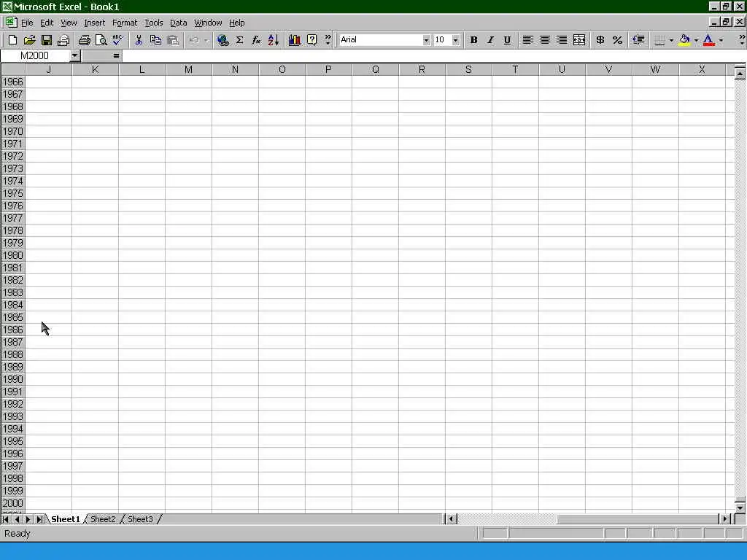
Task: Show more Standard toolbar buttons chevron
Action: (x=328, y=40)
